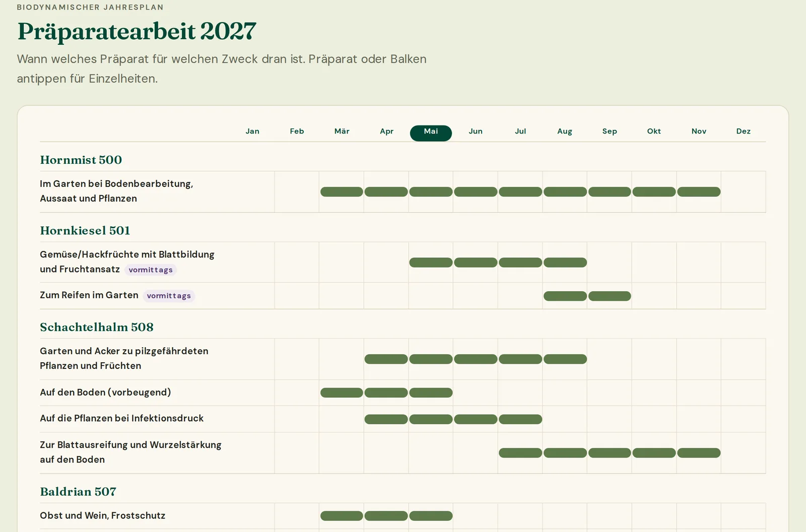
Task: Select the Nov month header
Action: (699, 131)
